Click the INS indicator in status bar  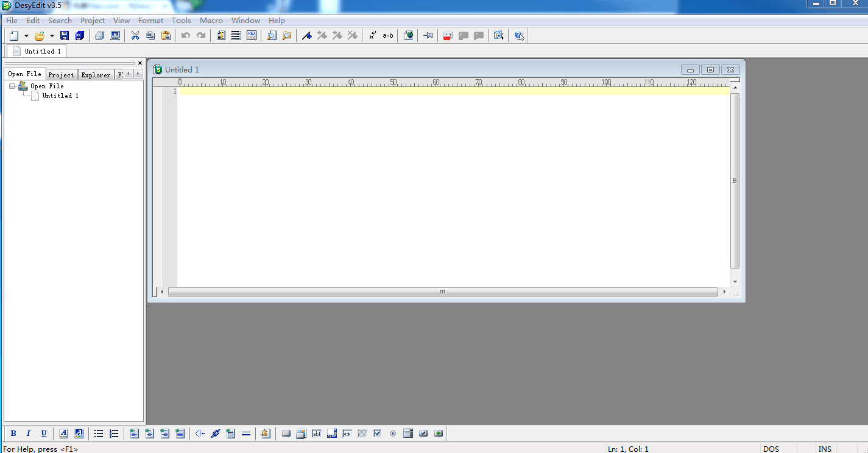pyautogui.click(x=825, y=449)
